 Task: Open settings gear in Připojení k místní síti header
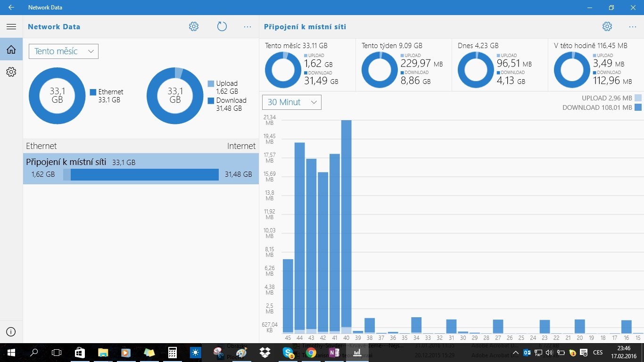click(x=607, y=27)
